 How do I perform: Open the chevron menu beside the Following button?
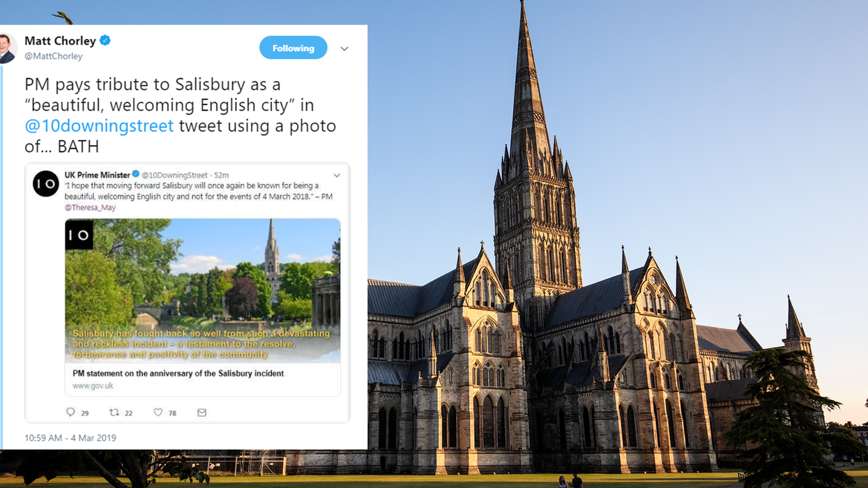(x=344, y=49)
